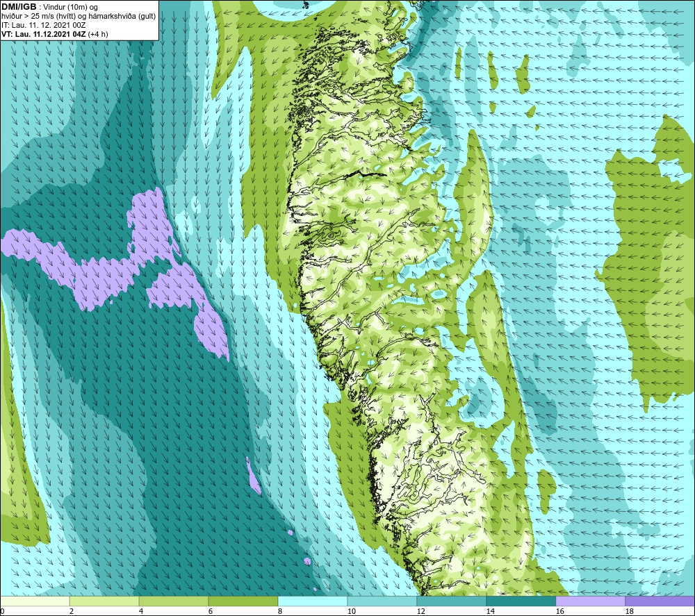695x616 pixels.
Task: Click the scale label 2
Action: [72, 611]
